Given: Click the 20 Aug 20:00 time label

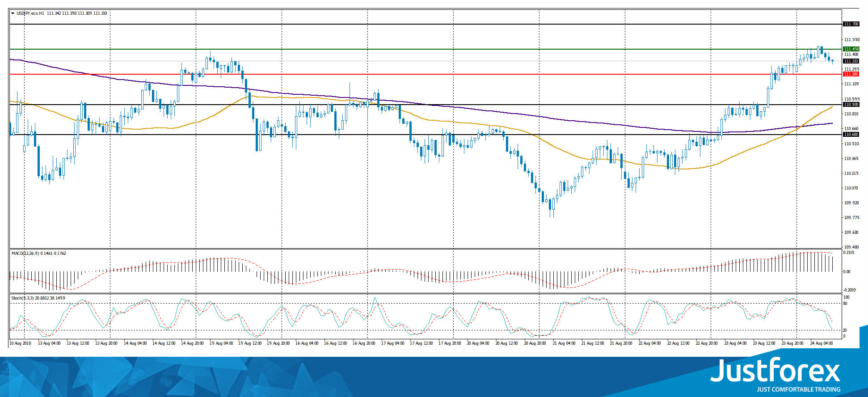Looking at the screenshot, I should (535, 343).
